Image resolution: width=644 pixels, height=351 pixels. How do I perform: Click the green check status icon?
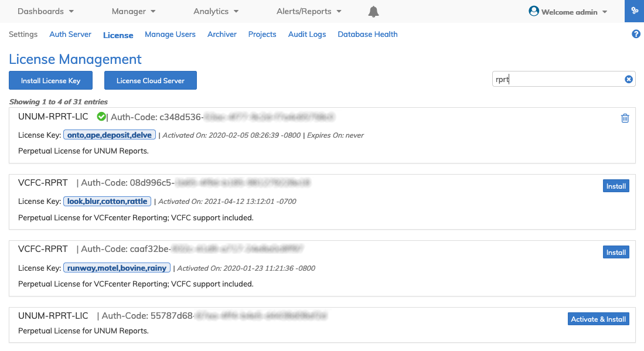[101, 117]
